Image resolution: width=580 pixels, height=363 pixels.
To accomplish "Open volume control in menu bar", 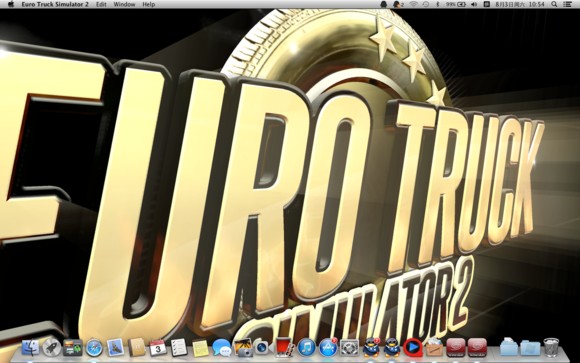I will 474,4.
